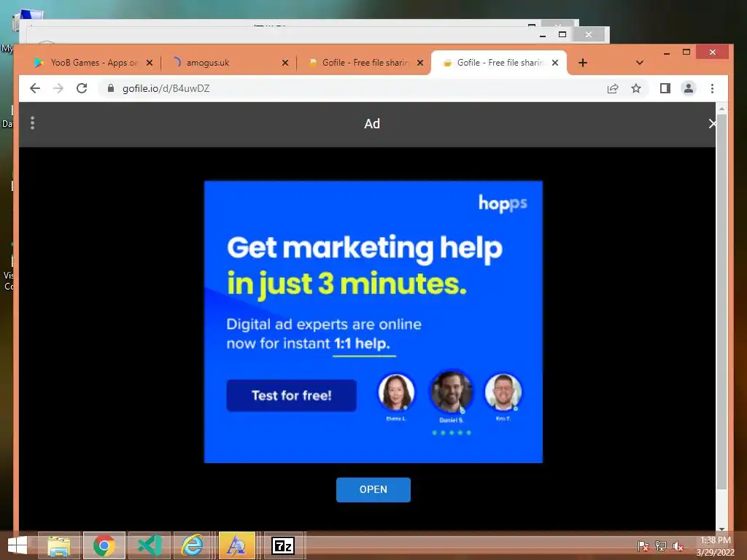Bookmark this page with the star
Image resolution: width=747 pixels, height=560 pixels.
(x=636, y=88)
